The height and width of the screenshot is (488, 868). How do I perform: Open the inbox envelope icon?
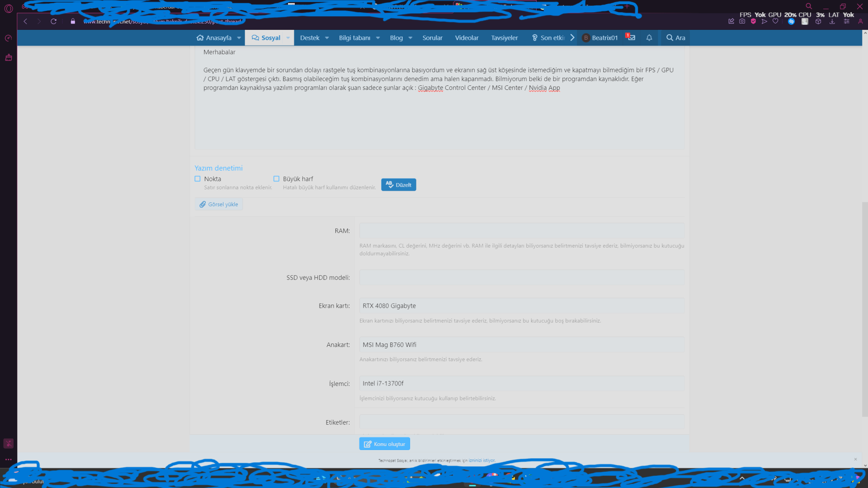click(x=632, y=38)
